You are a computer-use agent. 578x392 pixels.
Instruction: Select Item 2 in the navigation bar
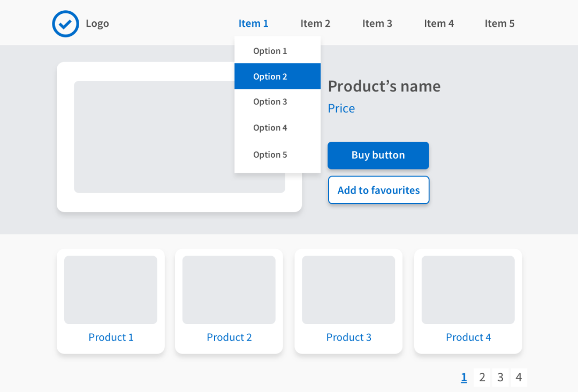click(x=315, y=24)
